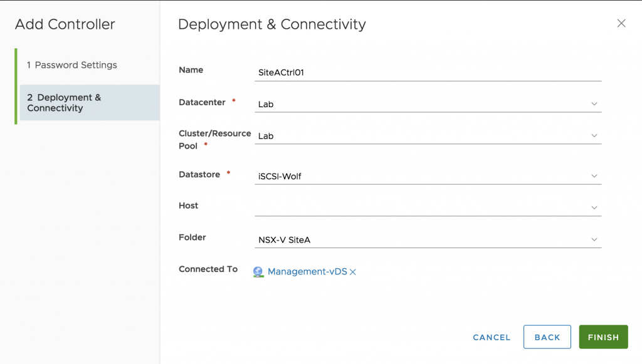
Task: Select step 2 Deployment & Connectivity
Action: coord(89,103)
